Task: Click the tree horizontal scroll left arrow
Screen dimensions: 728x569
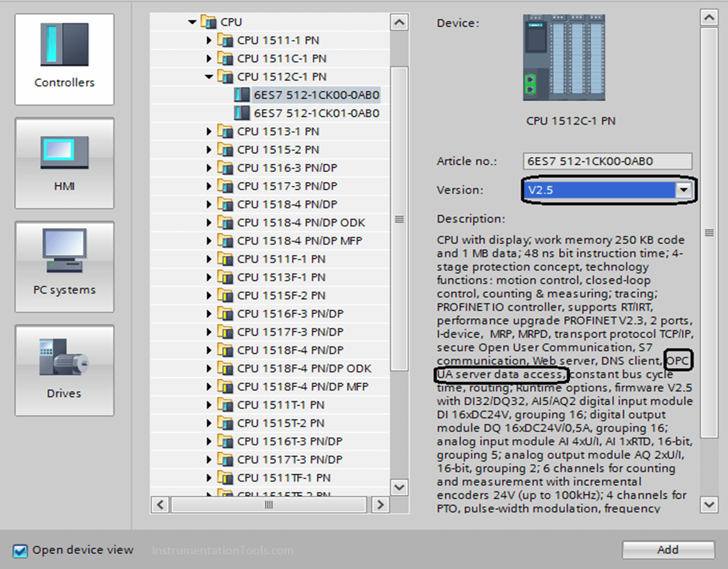Action: [x=160, y=504]
